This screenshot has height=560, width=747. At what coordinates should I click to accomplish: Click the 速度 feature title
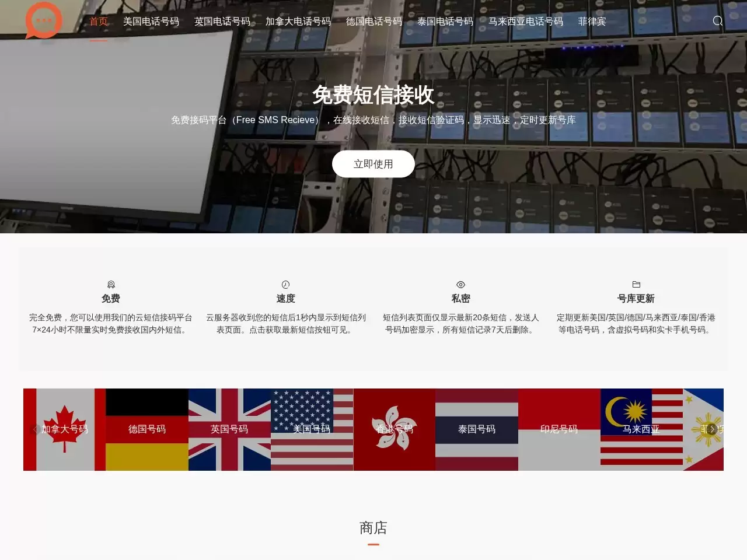pos(285,299)
